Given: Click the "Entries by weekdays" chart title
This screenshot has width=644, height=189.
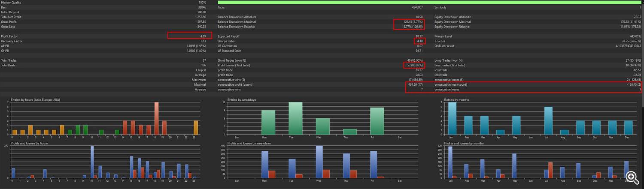Looking at the screenshot, I should click(x=242, y=100).
